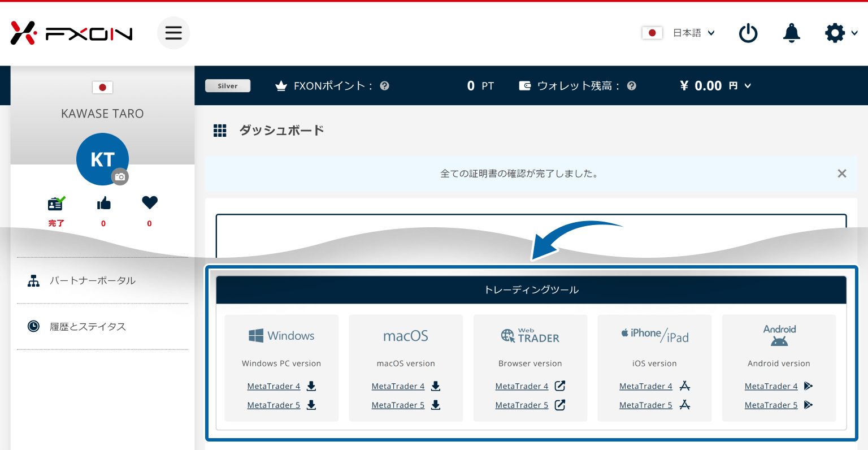Screen dimensions: 868x450
Task: Click Google Play icon for Android MetaTrader 5
Action: coord(809,405)
